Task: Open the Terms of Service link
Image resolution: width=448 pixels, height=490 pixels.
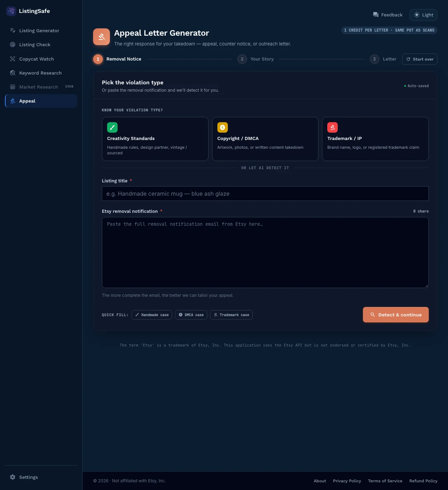Action: point(385,481)
